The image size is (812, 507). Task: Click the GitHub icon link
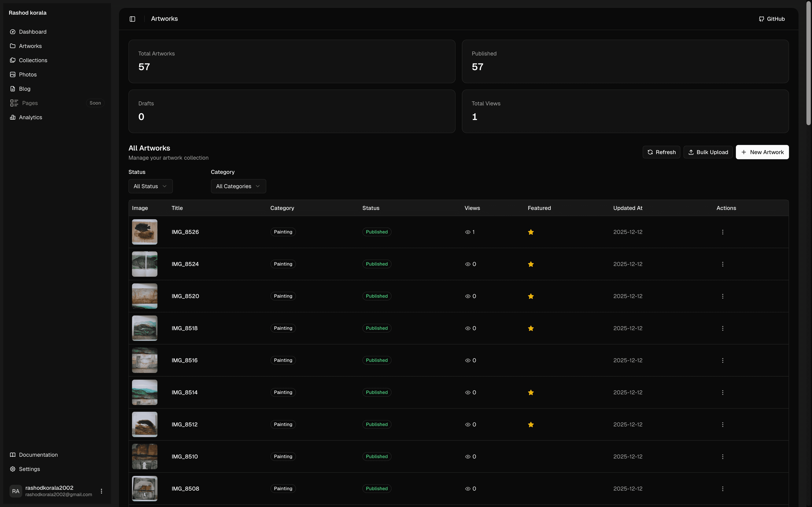(761, 19)
